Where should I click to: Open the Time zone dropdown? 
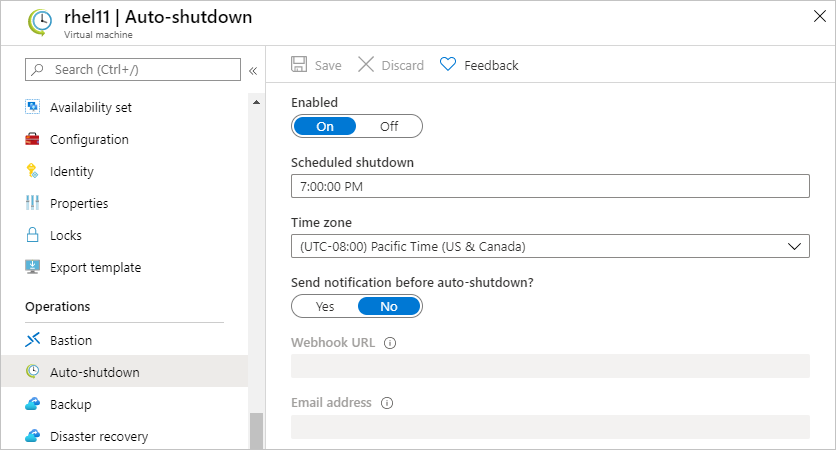[x=550, y=246]
